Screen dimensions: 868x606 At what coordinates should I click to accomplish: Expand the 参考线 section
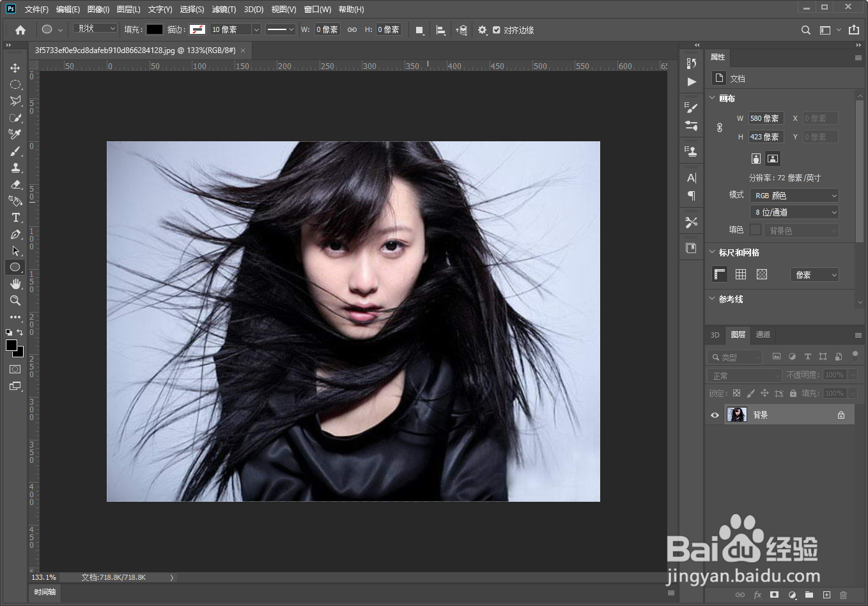pos(713,299)
